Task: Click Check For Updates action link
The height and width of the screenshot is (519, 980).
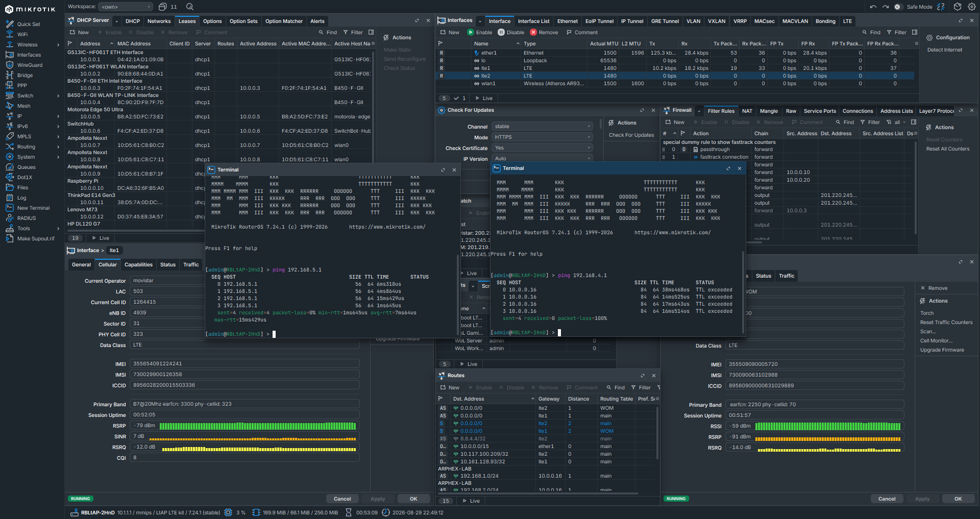Action: click(x=631, y=135)
